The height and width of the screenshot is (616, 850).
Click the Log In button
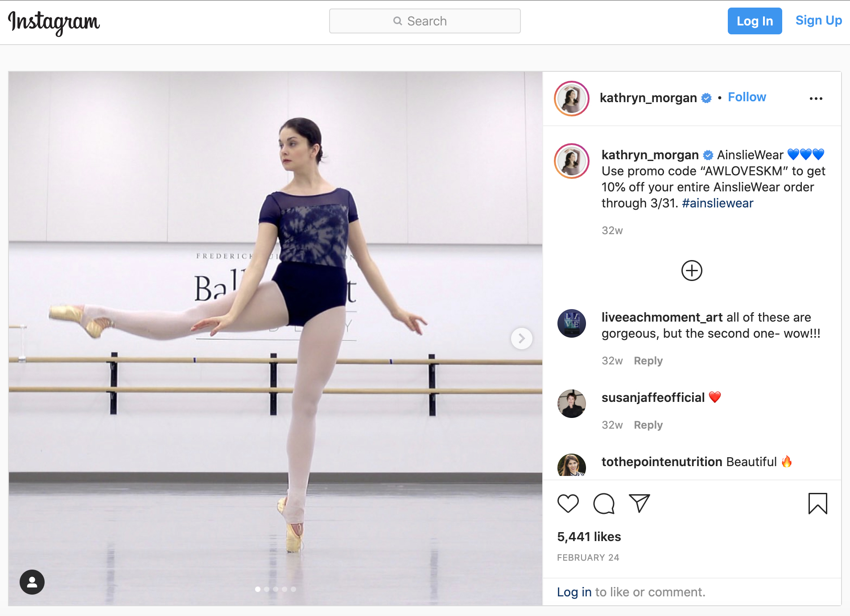coord(755,21)
